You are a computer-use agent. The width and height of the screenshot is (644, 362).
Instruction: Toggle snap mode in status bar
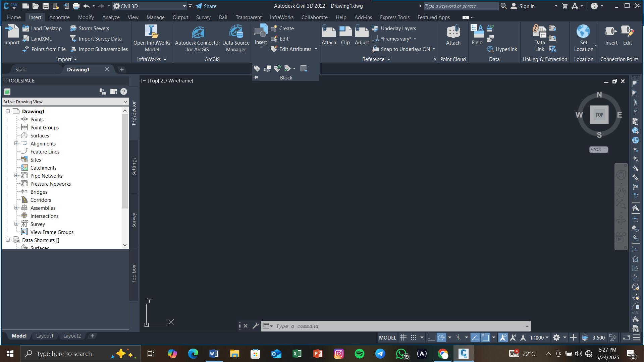414,338
